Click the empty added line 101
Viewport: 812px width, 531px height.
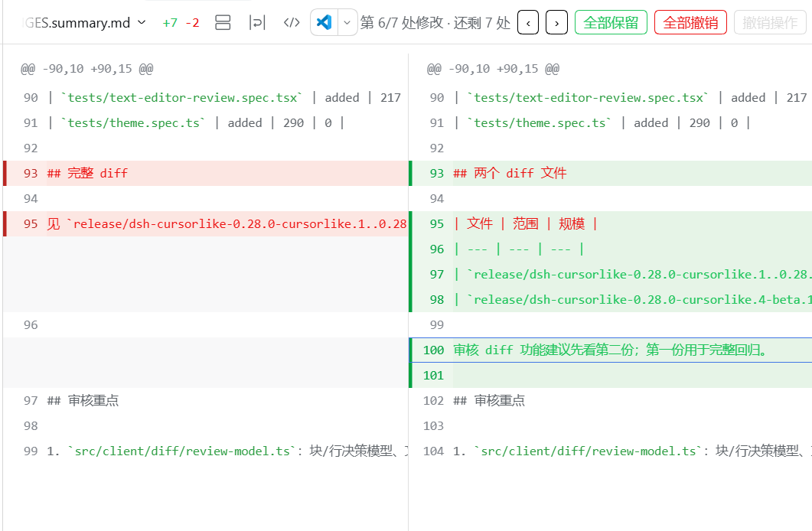point(611,375)
